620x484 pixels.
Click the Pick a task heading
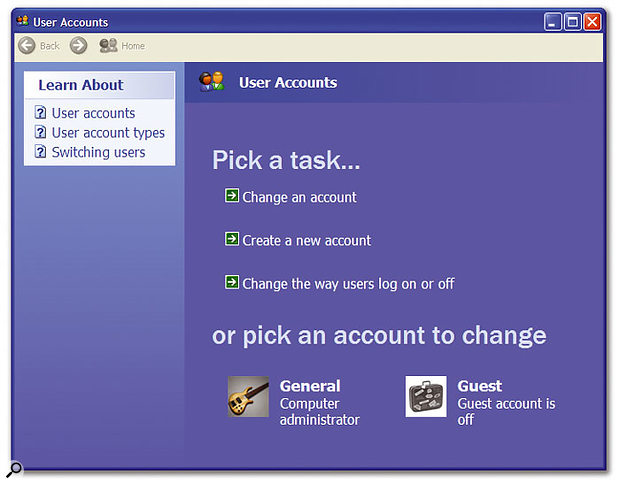tap(286, 160)
